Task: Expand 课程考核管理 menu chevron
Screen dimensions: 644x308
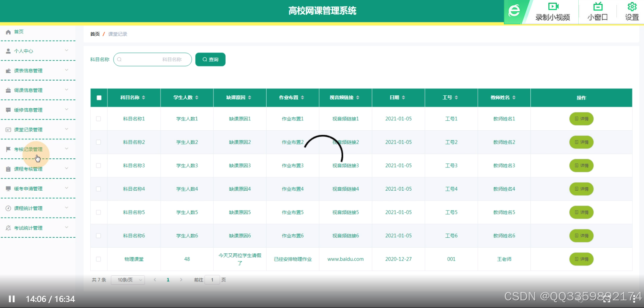Action: [x=66, y=169]
